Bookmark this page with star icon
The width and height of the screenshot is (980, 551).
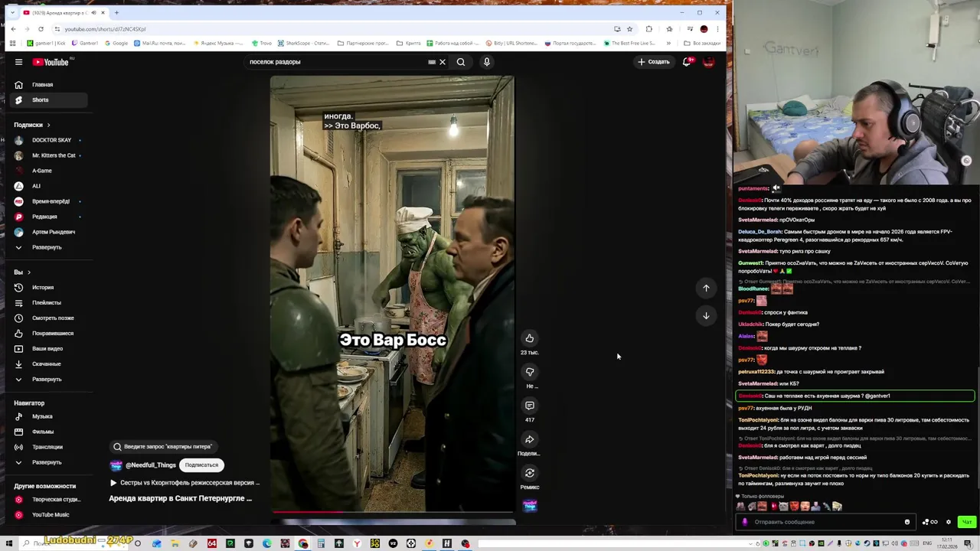pyautogui.click(x=629, y=29)
